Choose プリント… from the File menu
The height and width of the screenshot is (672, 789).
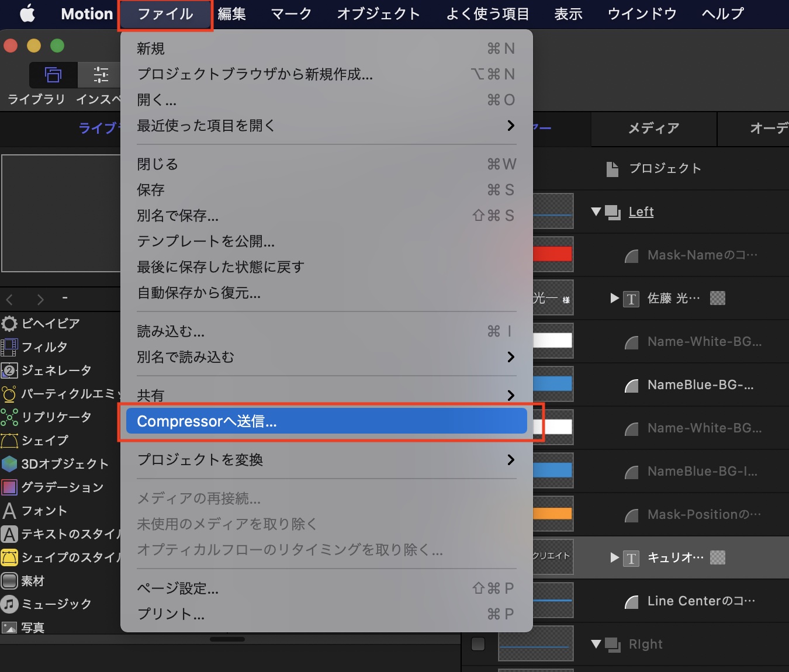point(326,614)
